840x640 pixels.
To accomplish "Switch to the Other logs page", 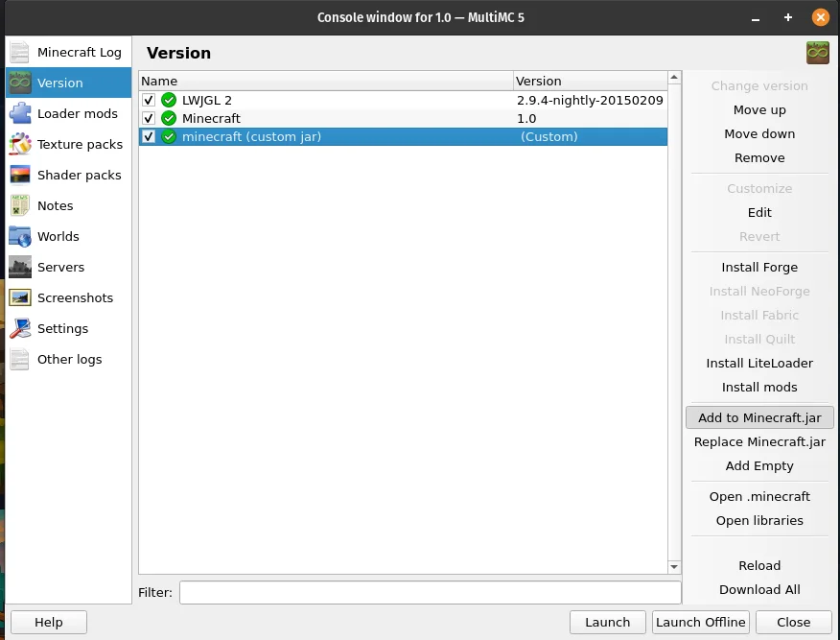I will (x=69, y=359).
